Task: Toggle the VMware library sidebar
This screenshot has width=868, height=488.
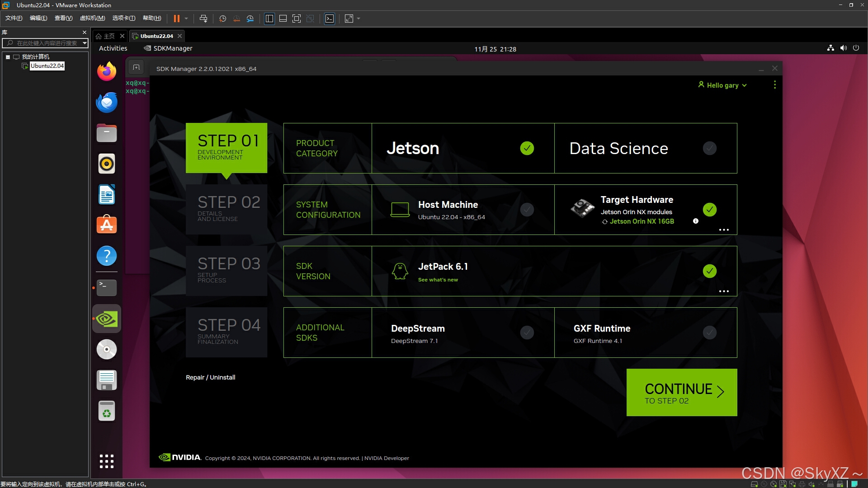Action: pyautogui.click(x=269, y=19)
